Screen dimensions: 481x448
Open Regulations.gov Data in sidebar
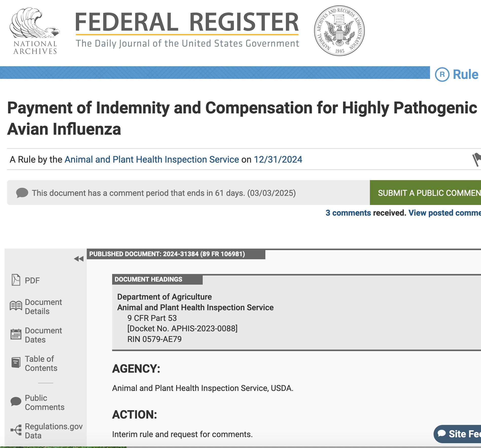pyautogui.click(x=47, y=431)
